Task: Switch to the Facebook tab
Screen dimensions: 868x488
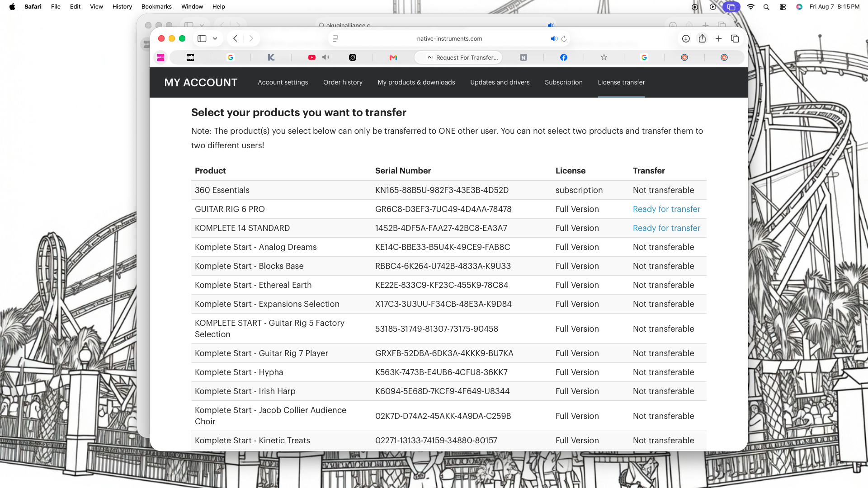Action: [x=564, y=57]
